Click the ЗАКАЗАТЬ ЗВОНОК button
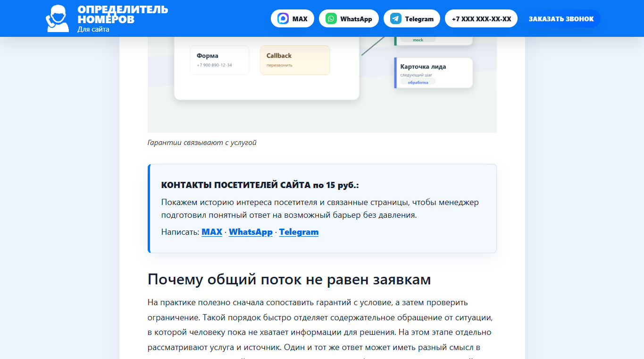The image size is (644, 359). tap(561, 19)
